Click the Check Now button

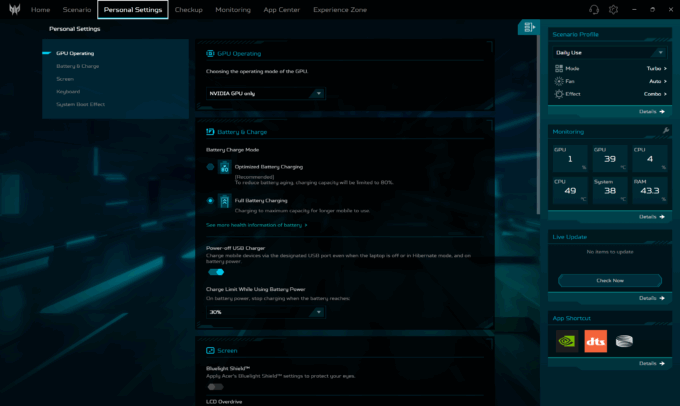click(x=610, y=281)
